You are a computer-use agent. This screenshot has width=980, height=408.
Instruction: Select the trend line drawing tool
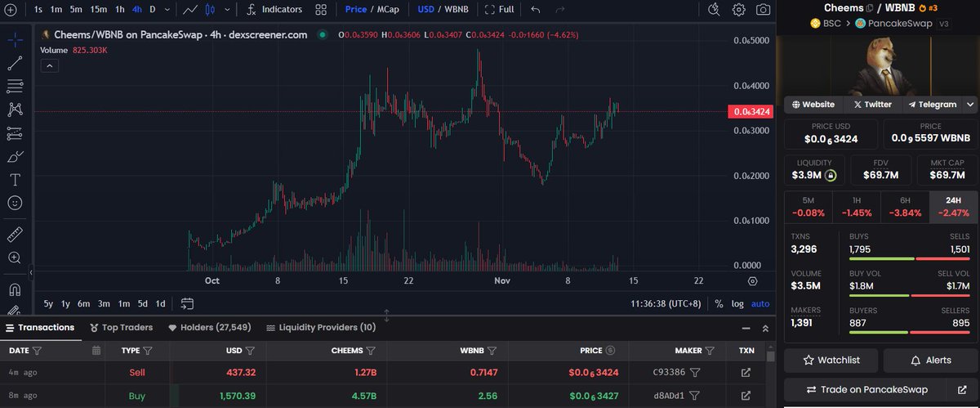coord(15,62)
